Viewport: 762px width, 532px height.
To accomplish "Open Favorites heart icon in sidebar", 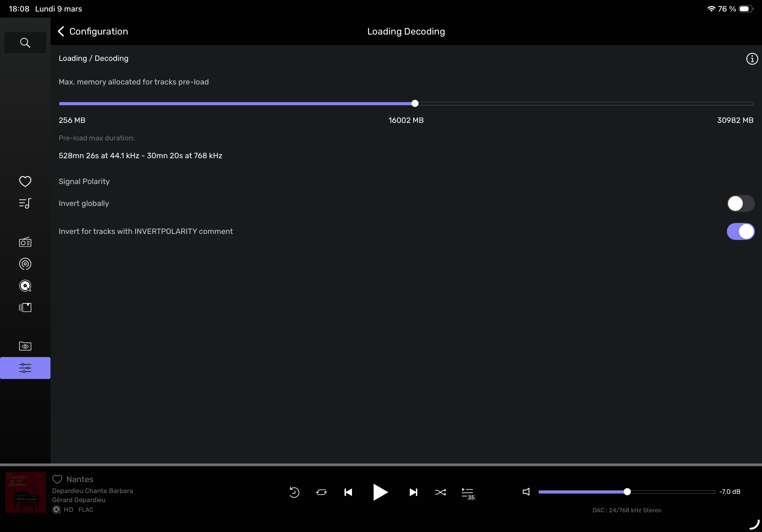I will [25, 182].
